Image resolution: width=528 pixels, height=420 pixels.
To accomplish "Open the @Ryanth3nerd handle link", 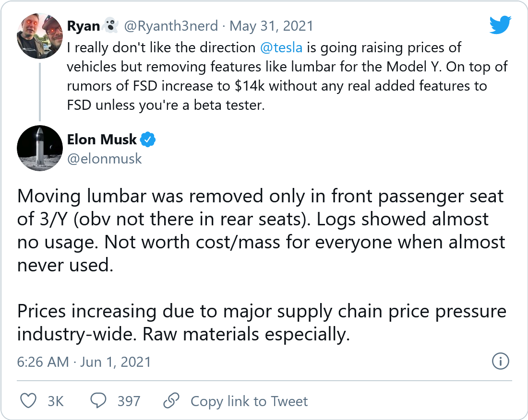I will pyautogui.click(x=171, y=25).
